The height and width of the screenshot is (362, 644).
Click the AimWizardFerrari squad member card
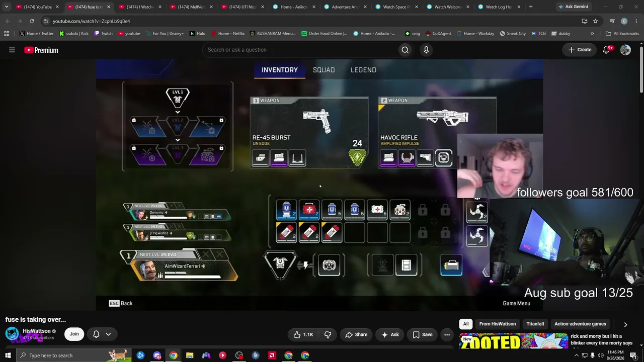[180, 265]
